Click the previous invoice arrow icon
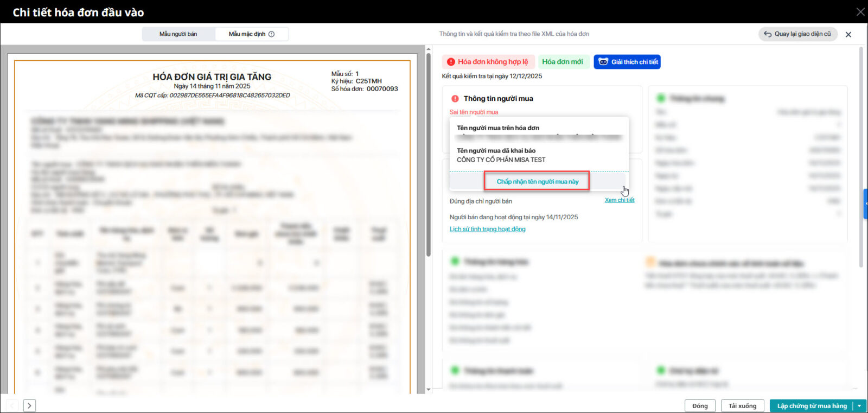The width and height of the screenshot is (868, 413). click(12, 405)
